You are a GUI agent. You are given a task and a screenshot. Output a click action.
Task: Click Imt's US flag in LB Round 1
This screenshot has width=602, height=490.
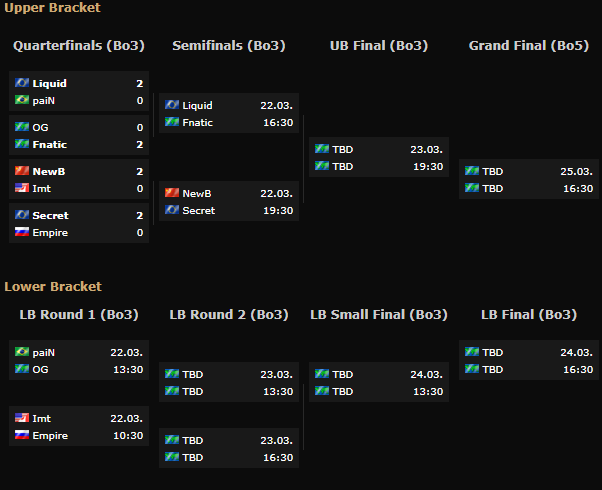(x=22, y=418)
